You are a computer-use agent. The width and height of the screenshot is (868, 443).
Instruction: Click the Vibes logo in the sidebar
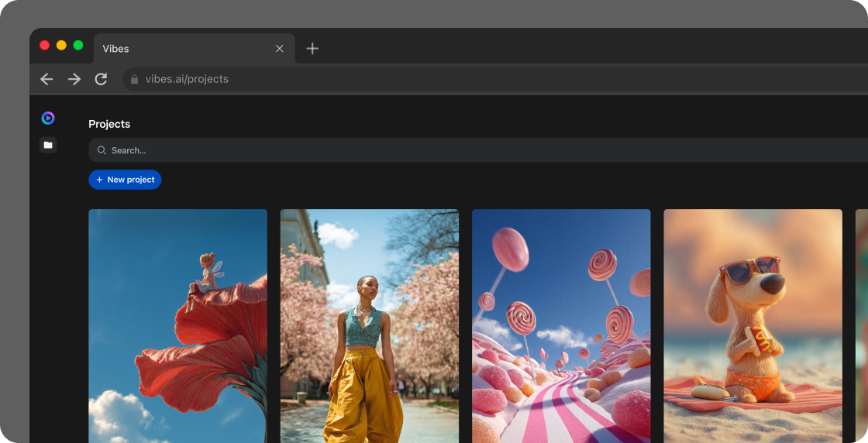48,118
